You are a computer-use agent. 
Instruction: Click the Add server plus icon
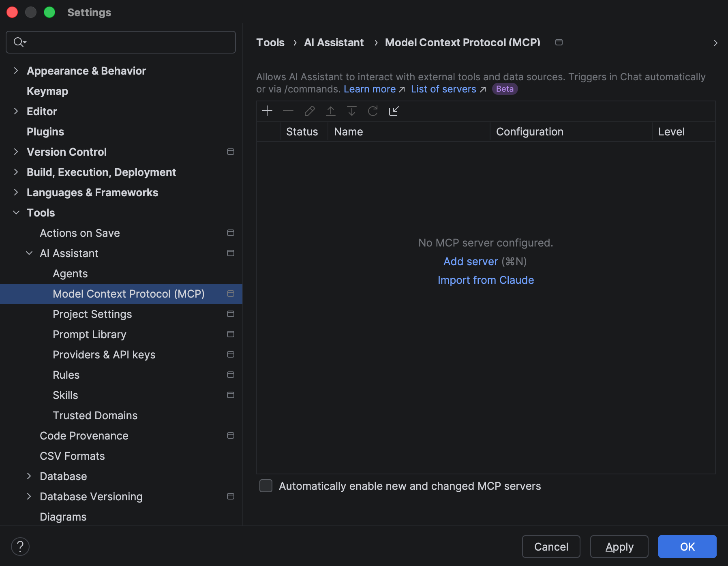[x=267, y=111]
